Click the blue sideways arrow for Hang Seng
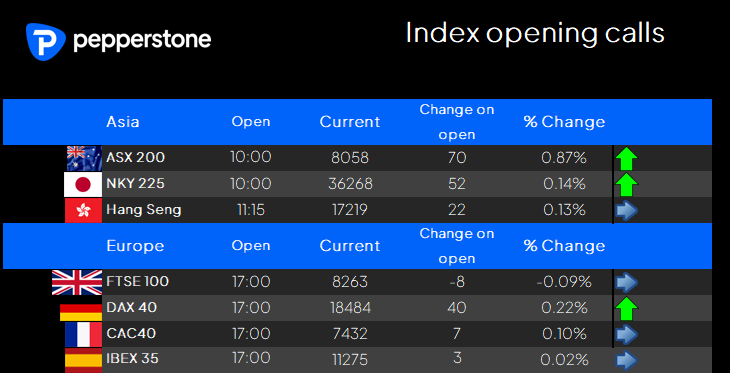The image size is (730, 373). point(626,211)
